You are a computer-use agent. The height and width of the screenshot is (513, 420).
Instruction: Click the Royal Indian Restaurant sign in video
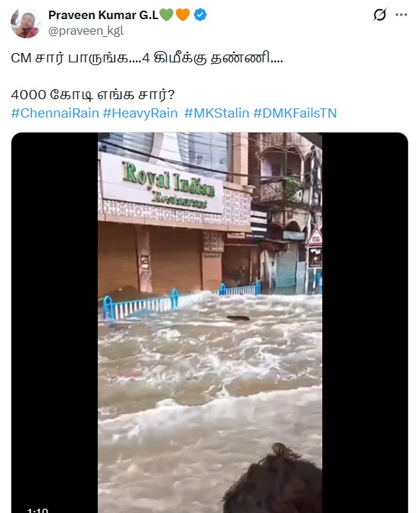[x=162, y=184]
